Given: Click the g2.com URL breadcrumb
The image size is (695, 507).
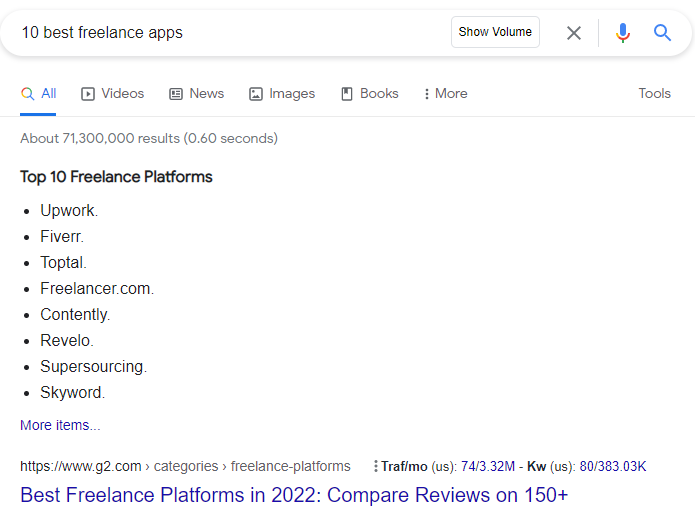Looking at the screenshot, I should coord(185,466).
